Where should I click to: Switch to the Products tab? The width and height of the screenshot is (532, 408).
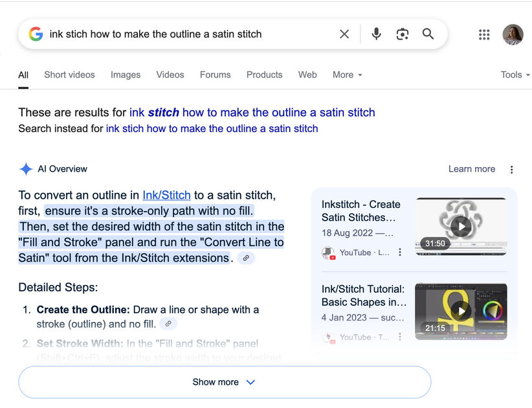[x=264, y=74]
